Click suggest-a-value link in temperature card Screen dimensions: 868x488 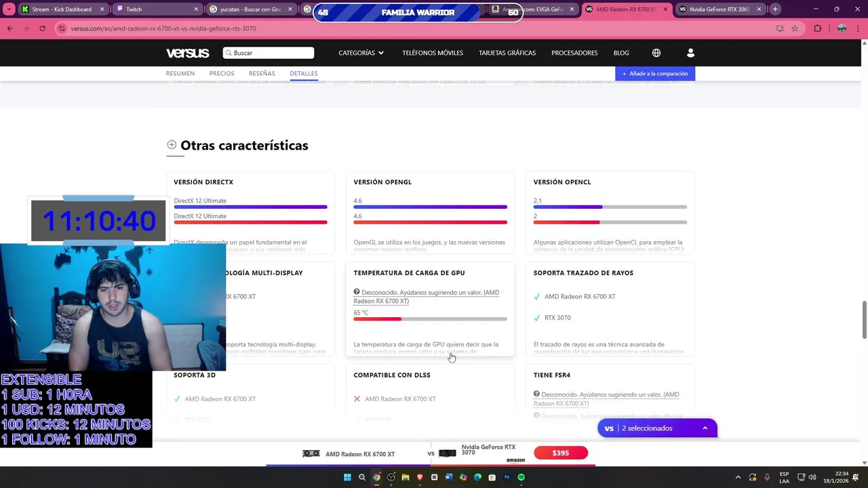tap(426, 297)
